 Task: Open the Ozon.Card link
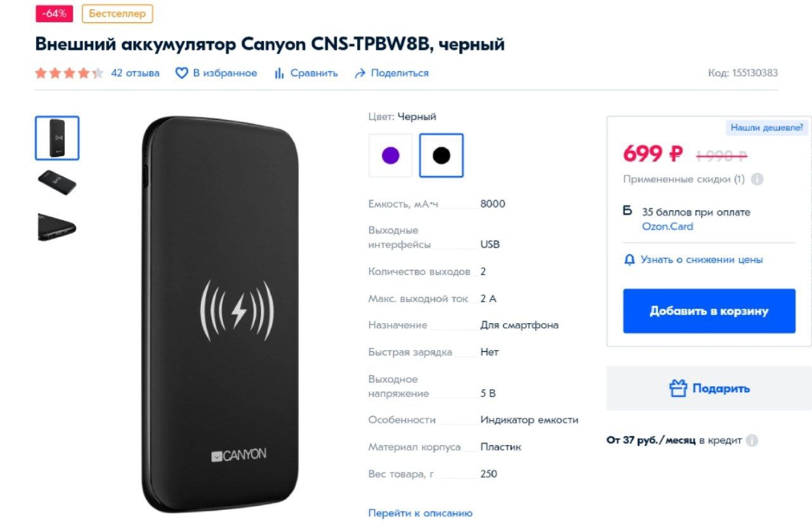point(667,227)
